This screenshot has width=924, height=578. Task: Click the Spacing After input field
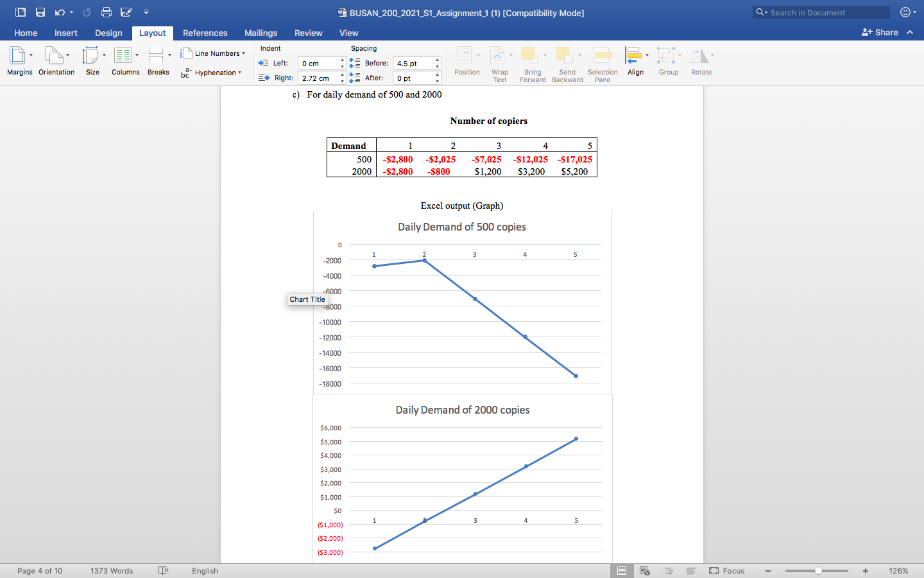413,78
